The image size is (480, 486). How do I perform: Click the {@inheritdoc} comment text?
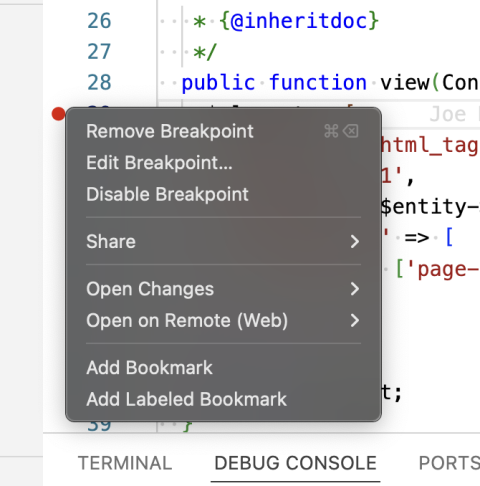coord(299,21)
